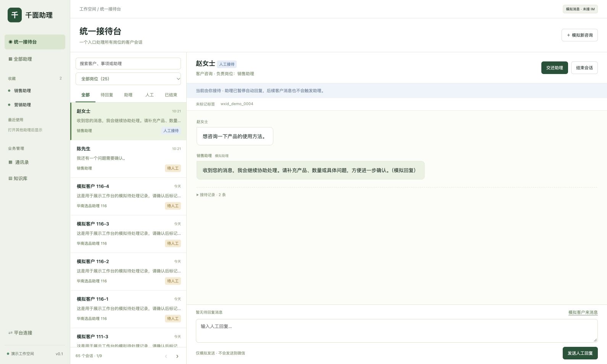
Task: Switch to the 全部 tab
Action: tap(86, 95)
